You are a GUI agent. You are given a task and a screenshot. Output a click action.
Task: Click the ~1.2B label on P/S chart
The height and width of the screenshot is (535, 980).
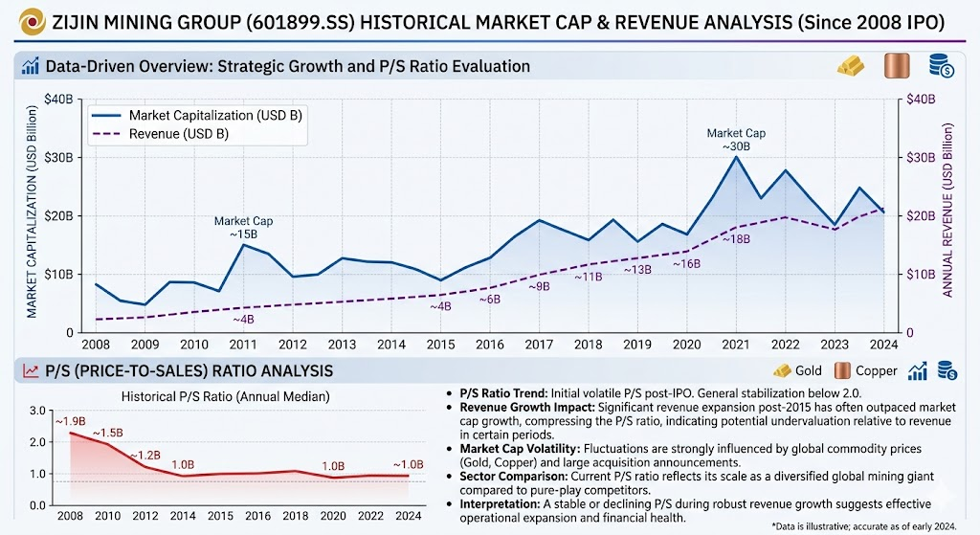click(x=145, y=455)
